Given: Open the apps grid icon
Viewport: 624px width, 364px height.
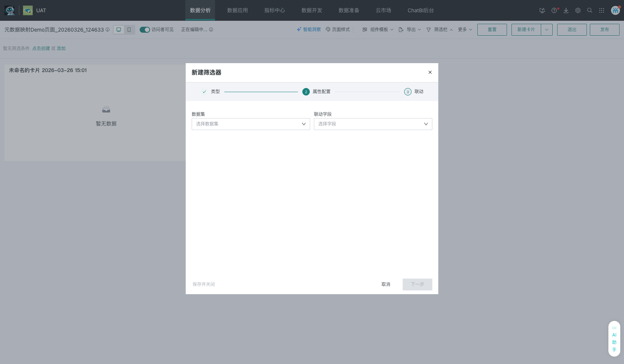Looking at the screenshot, I should click(602, 10).
